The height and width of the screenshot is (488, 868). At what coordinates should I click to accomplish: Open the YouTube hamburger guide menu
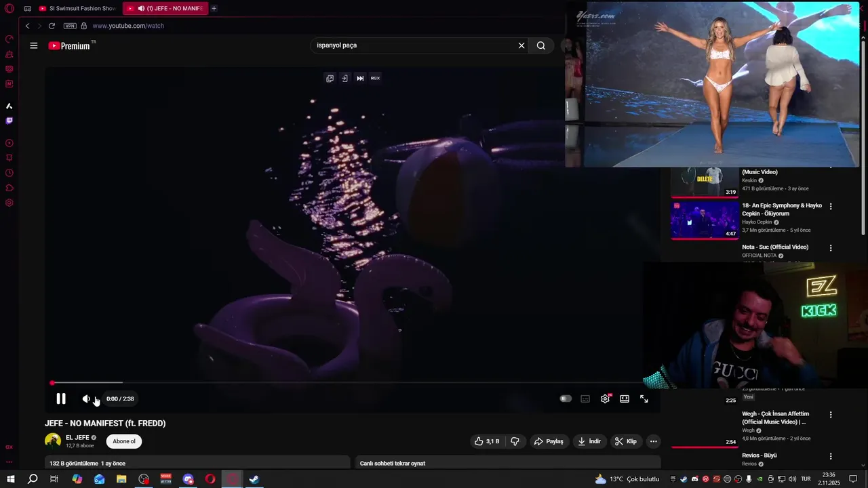tap(34, 45)
